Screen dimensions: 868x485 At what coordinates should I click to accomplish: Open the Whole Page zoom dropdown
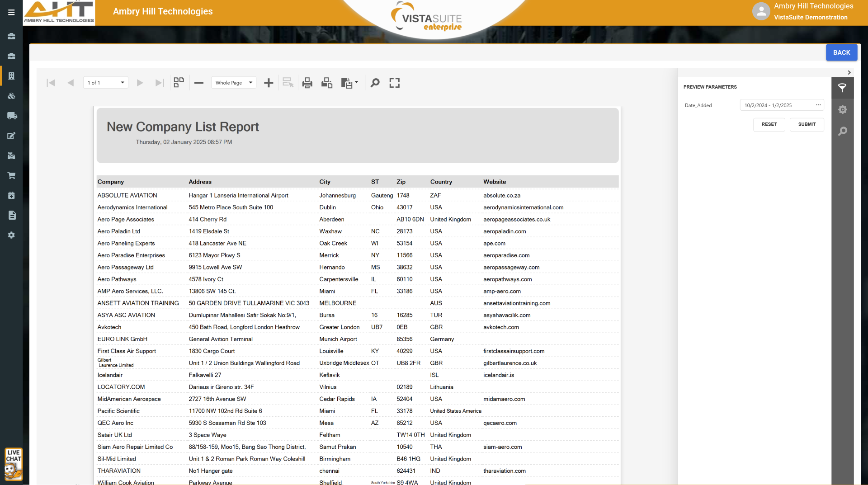pyautogui.click(x=234, y=83)
